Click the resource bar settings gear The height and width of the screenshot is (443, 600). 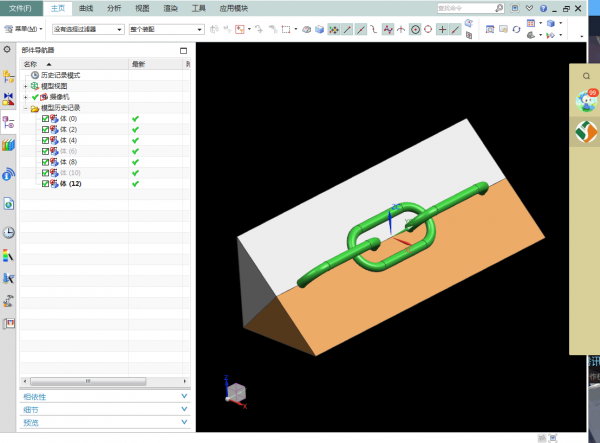tap(8, 49)
